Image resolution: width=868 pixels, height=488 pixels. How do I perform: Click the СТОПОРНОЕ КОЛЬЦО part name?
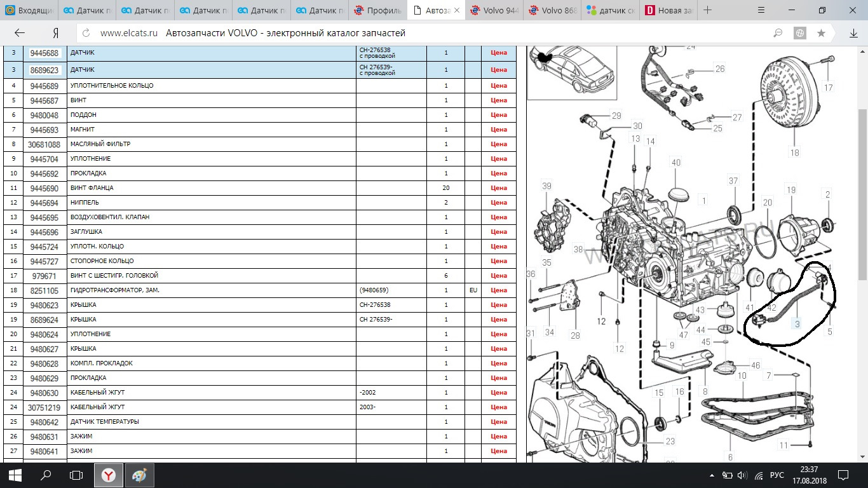pyautogui.click(x=102, y=261)
